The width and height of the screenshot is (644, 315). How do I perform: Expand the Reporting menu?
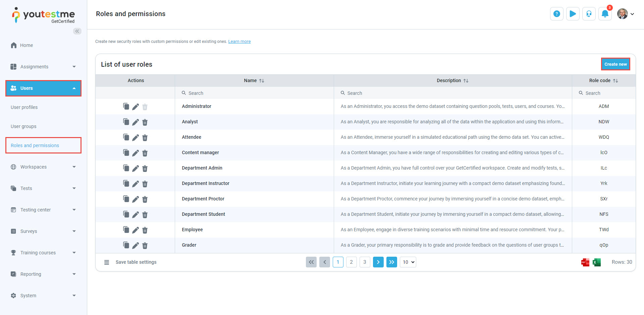(44, 274)
